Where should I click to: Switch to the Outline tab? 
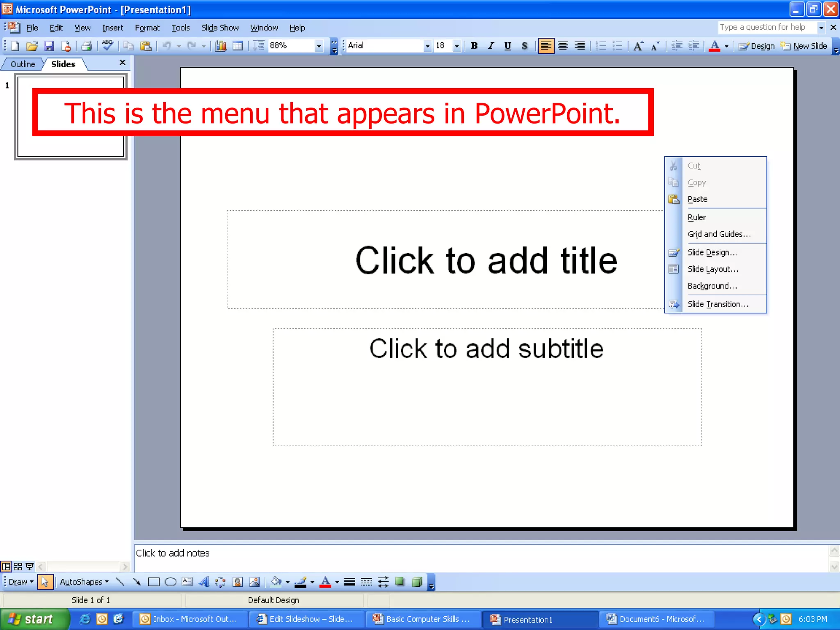point(23,64)
